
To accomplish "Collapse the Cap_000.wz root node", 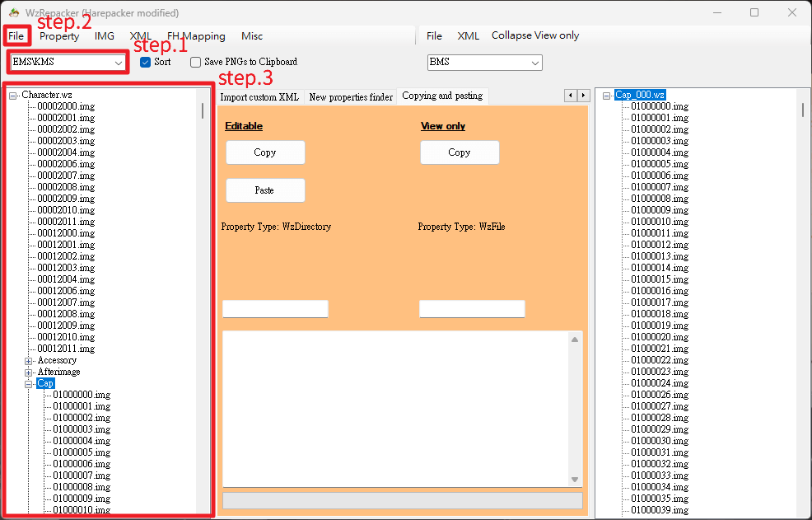I will click(x=606, y=96).
